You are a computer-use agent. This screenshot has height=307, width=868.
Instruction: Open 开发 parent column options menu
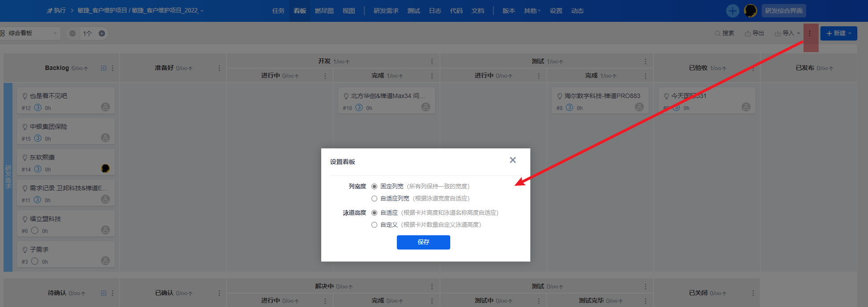[x=432, y=61]
